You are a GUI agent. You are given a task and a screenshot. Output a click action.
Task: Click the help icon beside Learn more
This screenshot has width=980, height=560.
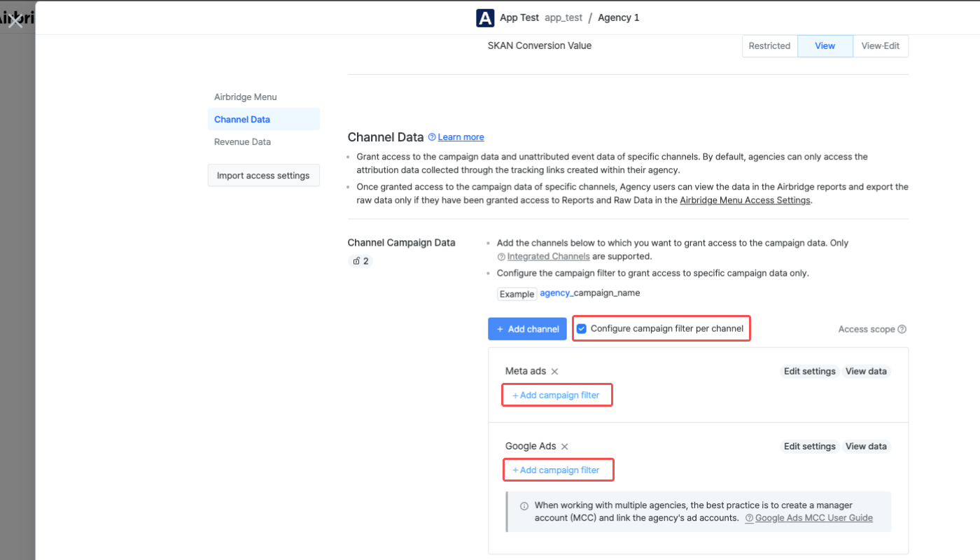[x=432, y=137]
